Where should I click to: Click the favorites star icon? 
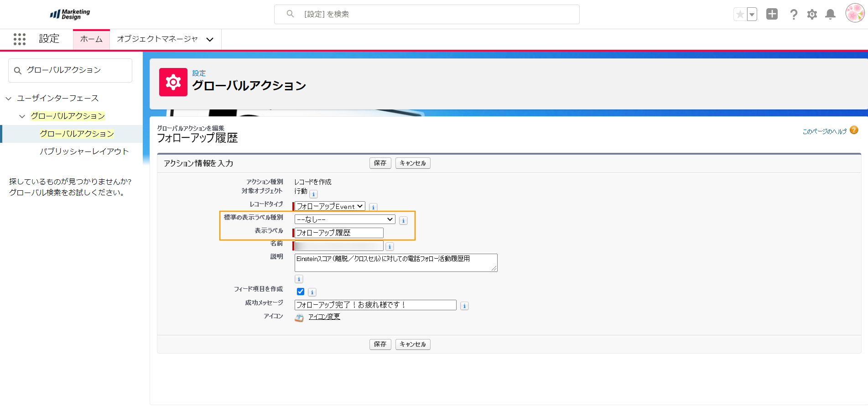pos(740,15)
